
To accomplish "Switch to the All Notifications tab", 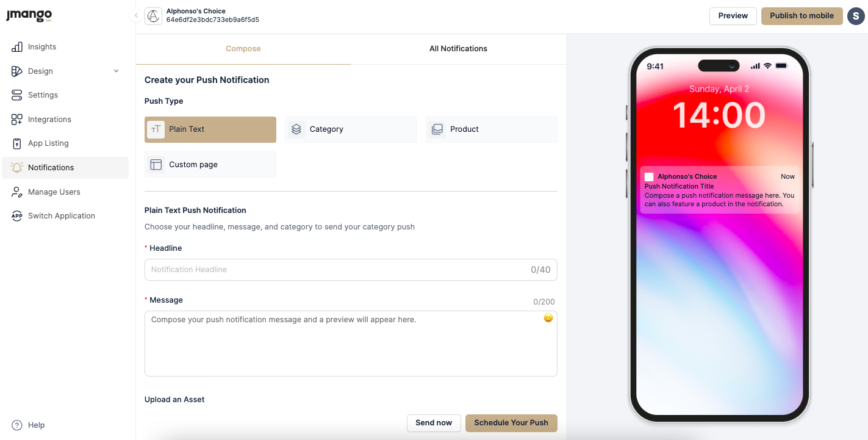I will (x=458, y=49).
